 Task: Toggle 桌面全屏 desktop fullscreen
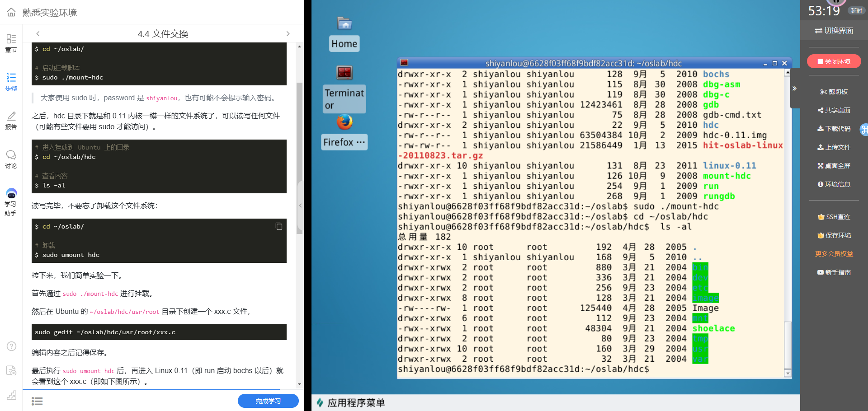(x=834, y=166)
